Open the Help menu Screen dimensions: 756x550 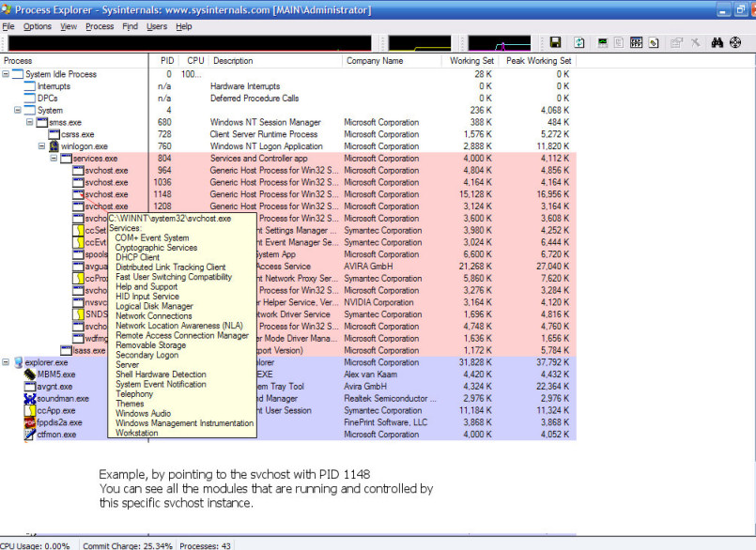click(x=184, y=26)
